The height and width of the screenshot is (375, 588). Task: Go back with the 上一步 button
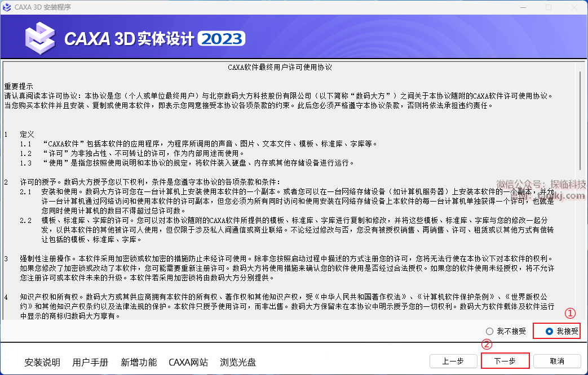[453, 361]
